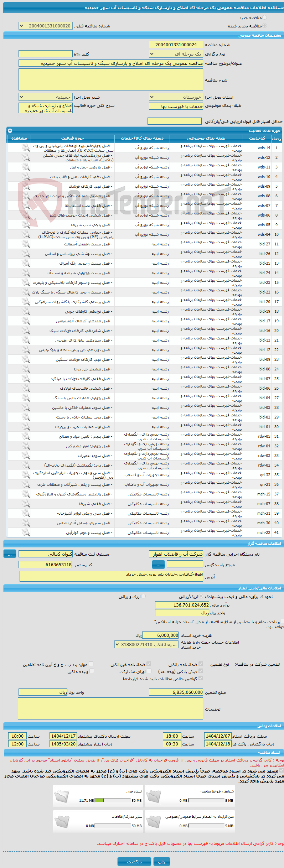Open the شهر محل اجرا dropdown
284x868 pixels.
tap(45, 97)
